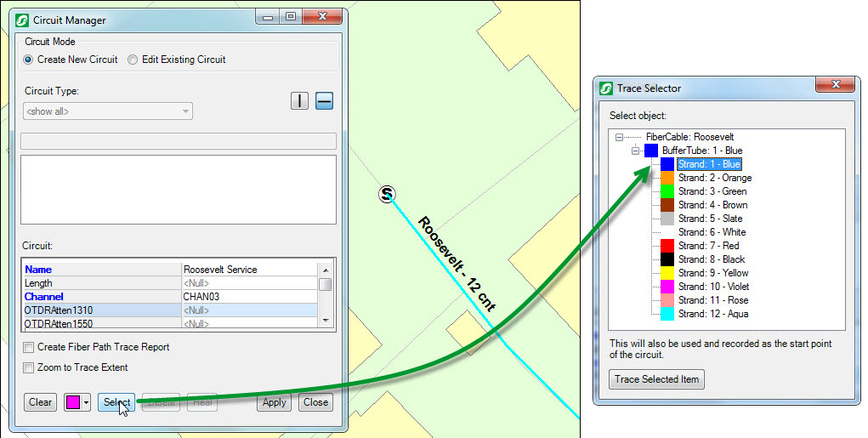
Task: Select Strand: 2 - Orange
Action: click(x=715, y=178)
